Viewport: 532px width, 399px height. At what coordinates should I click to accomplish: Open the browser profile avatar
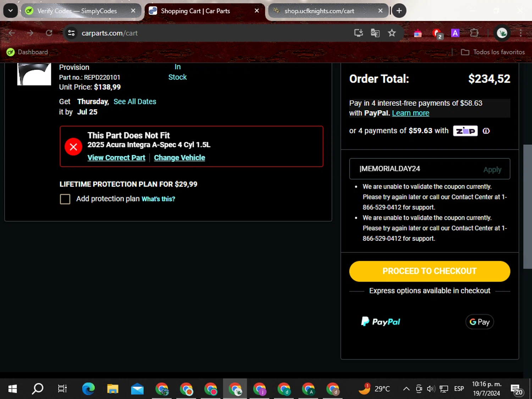click(502, 33)
